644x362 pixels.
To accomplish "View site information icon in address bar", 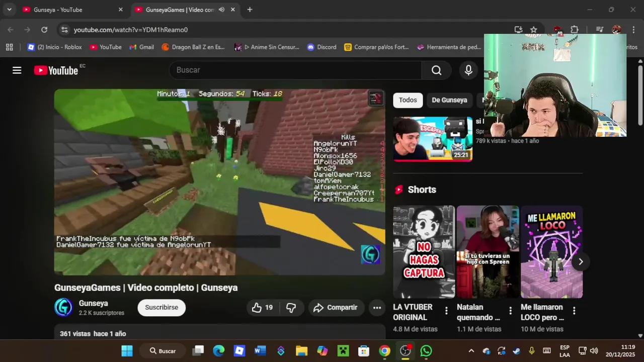I will pos(64,30).
